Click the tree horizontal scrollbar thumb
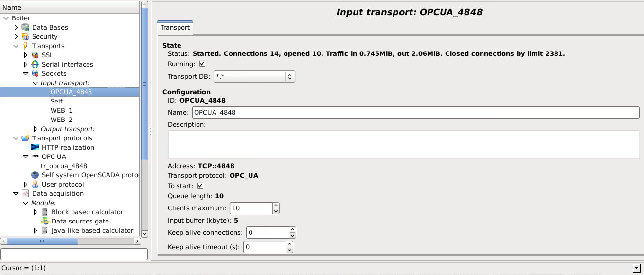The width and height of the screenshot is (644, 275). [42, 241]
